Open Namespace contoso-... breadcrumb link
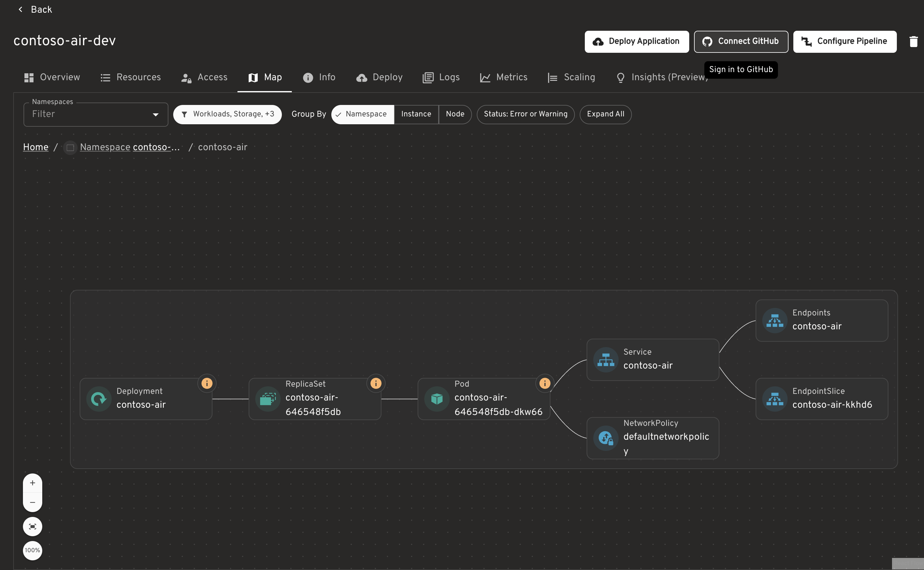Viewport: 924px width, 570px height. pyautogui.click(x=130, y=147)
